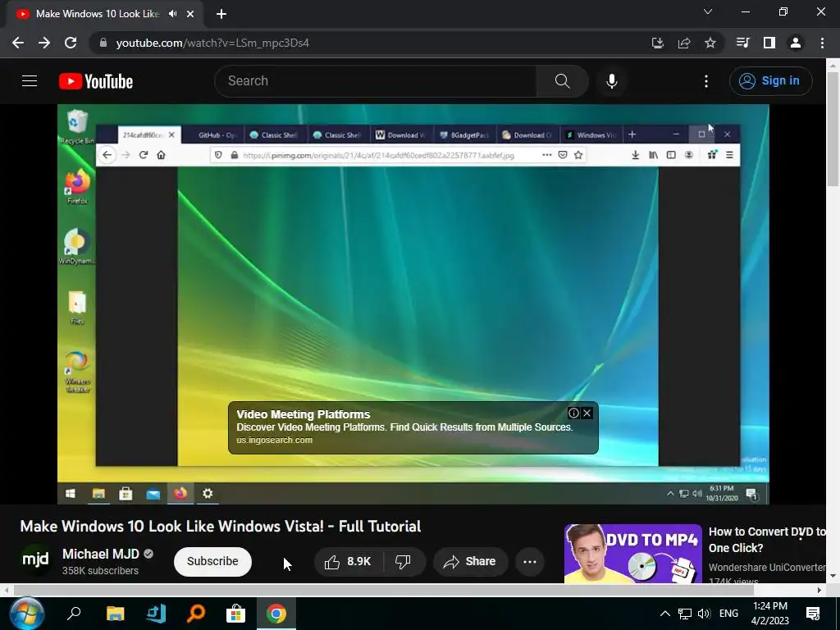
Task: Focus the YouTube Search field
Action: point(376,81)
